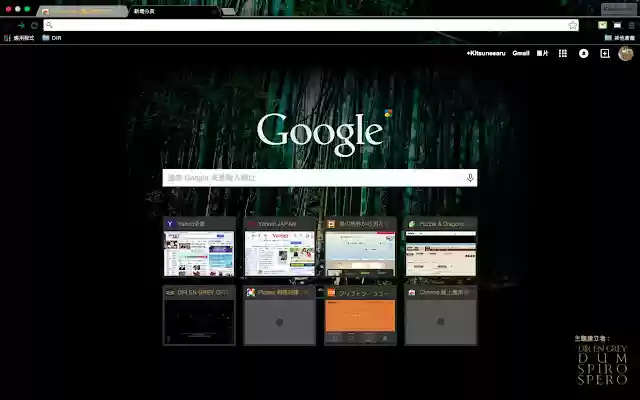Open the 圖片 images link
640x400 pixels.
(542, 53)
